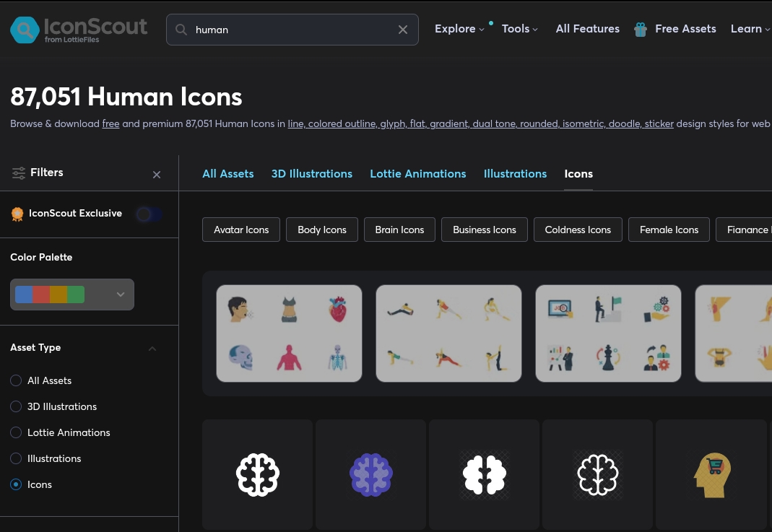This screenshot has height=532, width=772.
Task: Switch to Illustrations tab
Action: (515, 174)
